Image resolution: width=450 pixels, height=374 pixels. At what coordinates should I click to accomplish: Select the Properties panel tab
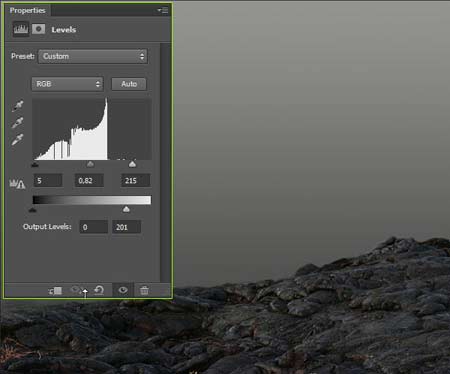[27, 10]
